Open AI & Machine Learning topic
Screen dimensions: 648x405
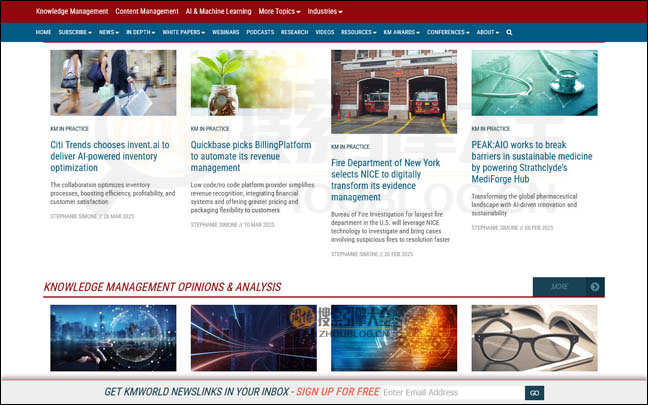[x=218, y=11]
